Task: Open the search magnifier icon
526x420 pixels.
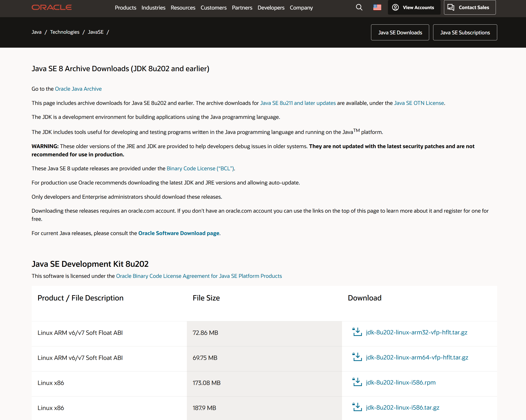Action: pos(359,7)
